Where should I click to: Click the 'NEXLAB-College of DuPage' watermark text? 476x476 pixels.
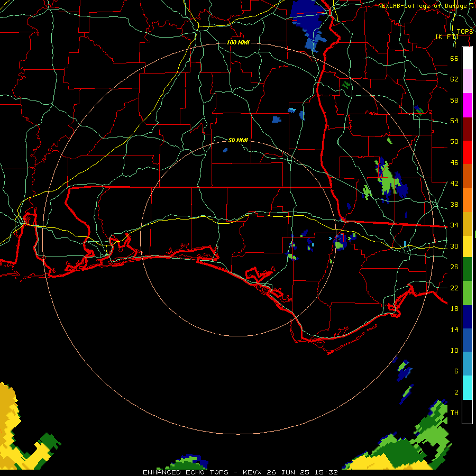[423, 6]
